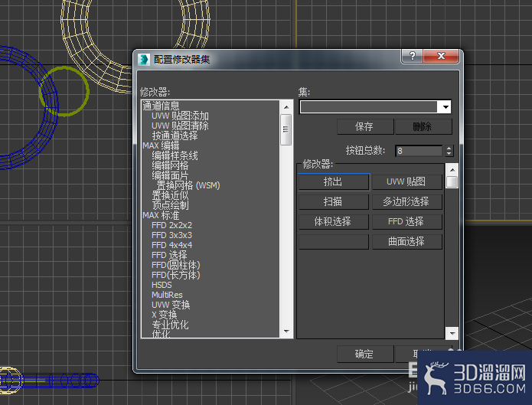Viewport: 532px width, 405px height.
Task: Select 顶点绘制 in the list
Action: (170, 205)
